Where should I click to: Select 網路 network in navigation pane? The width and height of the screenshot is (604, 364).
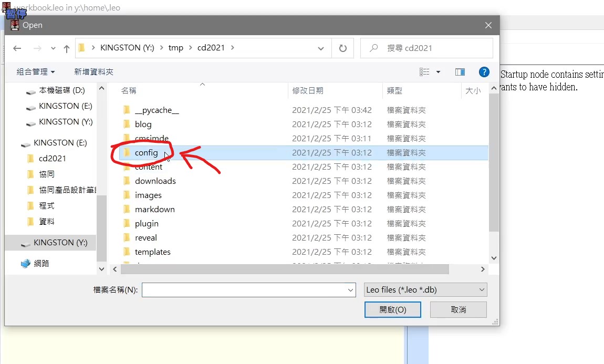click(41, 264)
